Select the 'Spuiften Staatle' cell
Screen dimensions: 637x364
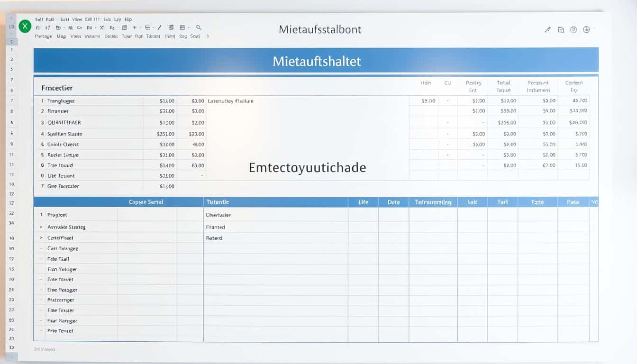coord(64,134)
